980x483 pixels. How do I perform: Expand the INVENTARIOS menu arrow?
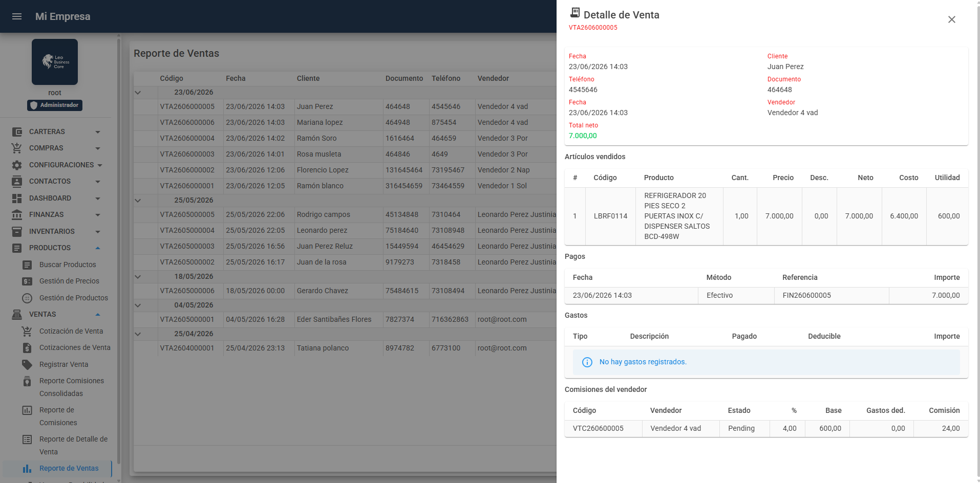coord(98,232)
